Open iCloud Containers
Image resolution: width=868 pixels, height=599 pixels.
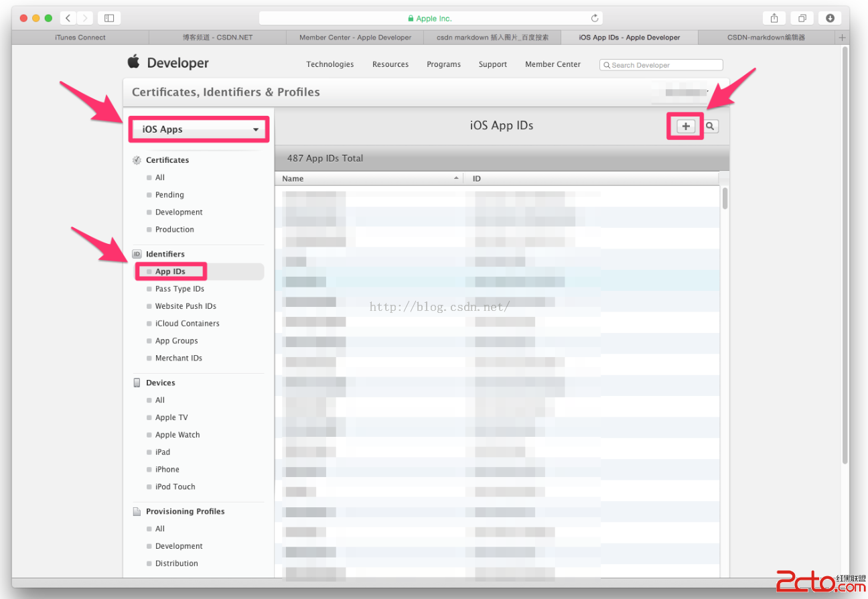tap(188, 324)
